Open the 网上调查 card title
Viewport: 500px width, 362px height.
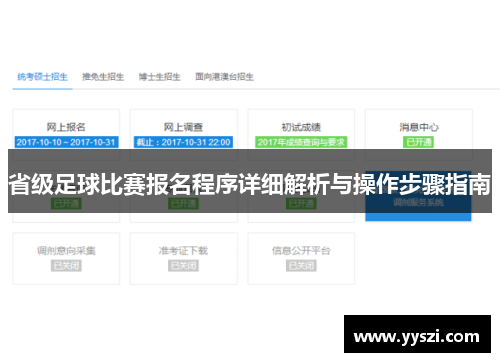coord(183,127)
